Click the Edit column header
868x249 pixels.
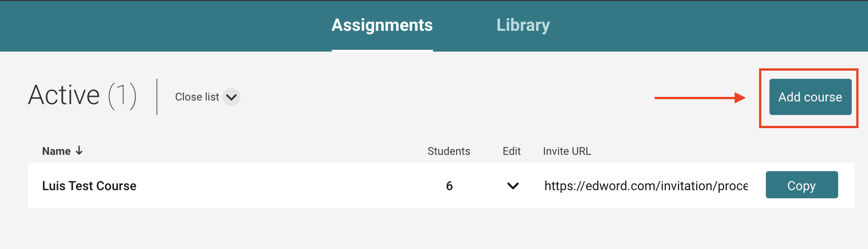click(511, 151)
